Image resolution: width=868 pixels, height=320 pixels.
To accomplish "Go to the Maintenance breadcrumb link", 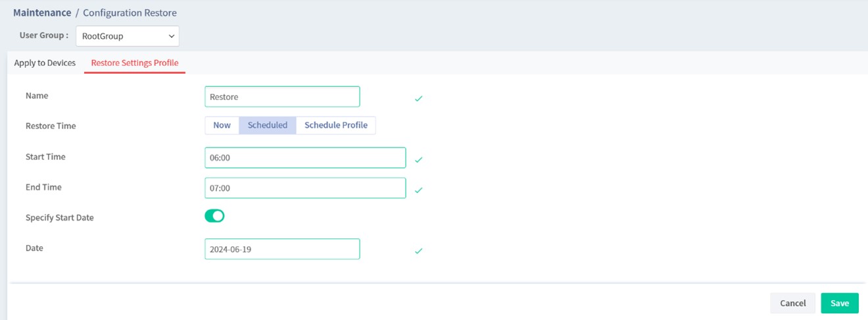I will pos(42,13).
